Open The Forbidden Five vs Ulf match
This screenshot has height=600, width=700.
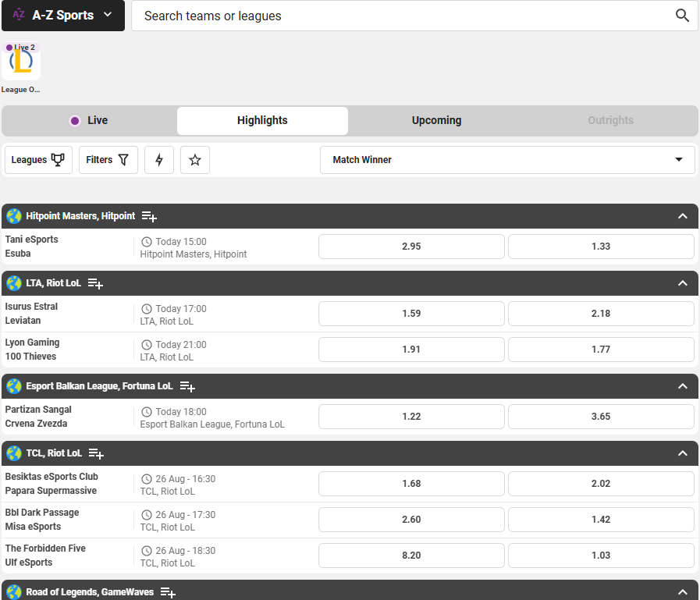(45, 556)
